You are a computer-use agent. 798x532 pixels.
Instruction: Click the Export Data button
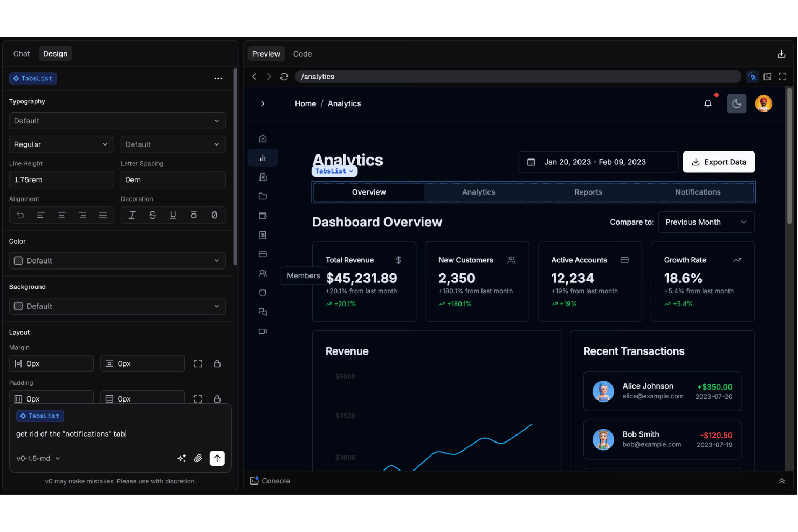point(719,162)
